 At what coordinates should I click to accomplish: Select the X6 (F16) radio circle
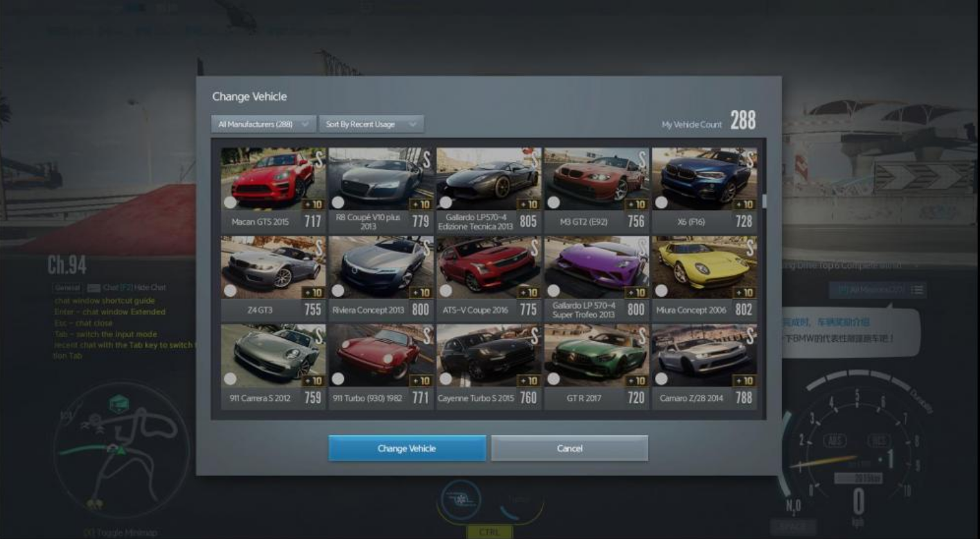tap(661, 202)
